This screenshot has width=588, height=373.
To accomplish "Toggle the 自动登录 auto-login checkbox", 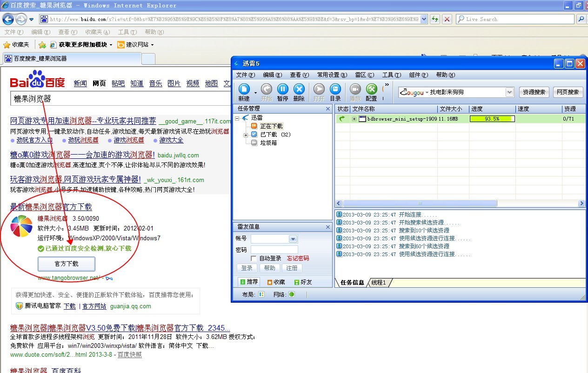I will coord(254,258).
